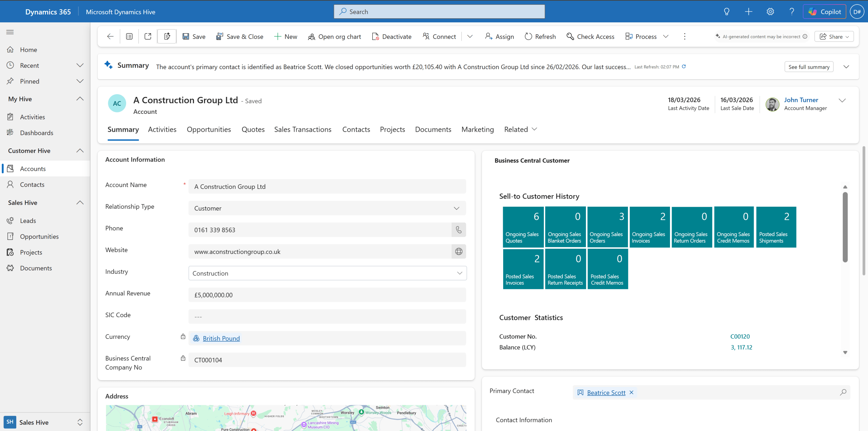The height and width of the screenshot is (431, 868).
Task: Click inside the global Search field
Action: 439,11
